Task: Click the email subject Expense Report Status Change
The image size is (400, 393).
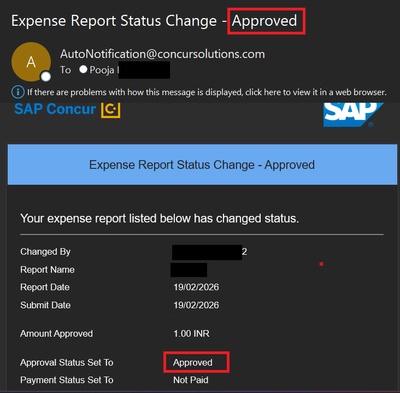Action: click(114, 21)
